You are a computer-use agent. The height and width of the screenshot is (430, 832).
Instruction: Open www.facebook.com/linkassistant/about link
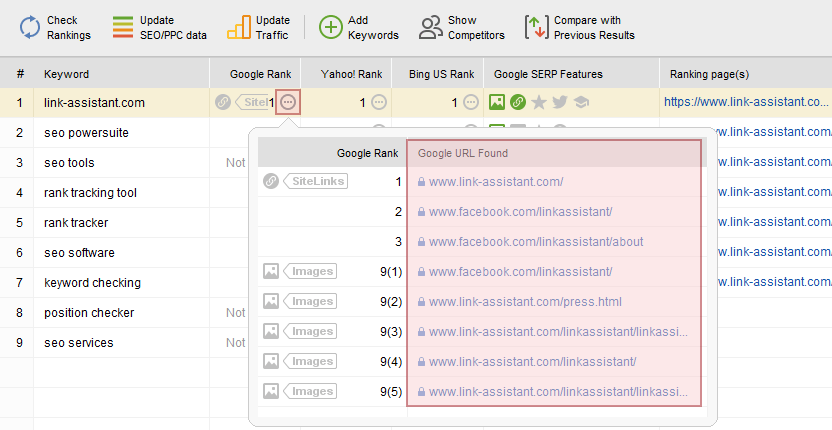(536, 242)
